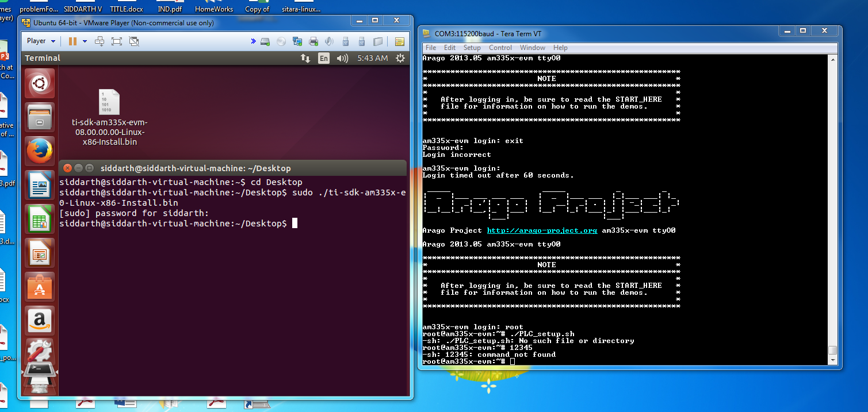The width and height of the screenshot is (868, 412).
Task: Open the En keyboard layout indicator
Action: (x=324, y=58)
